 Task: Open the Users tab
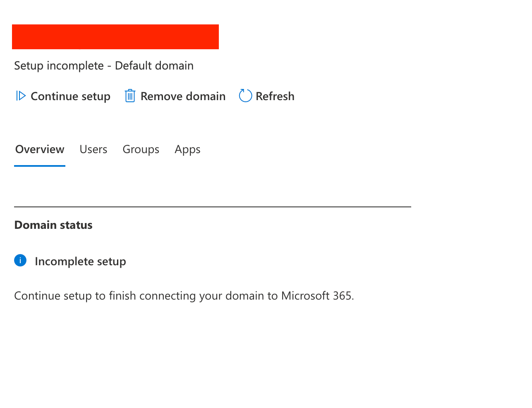93,149
